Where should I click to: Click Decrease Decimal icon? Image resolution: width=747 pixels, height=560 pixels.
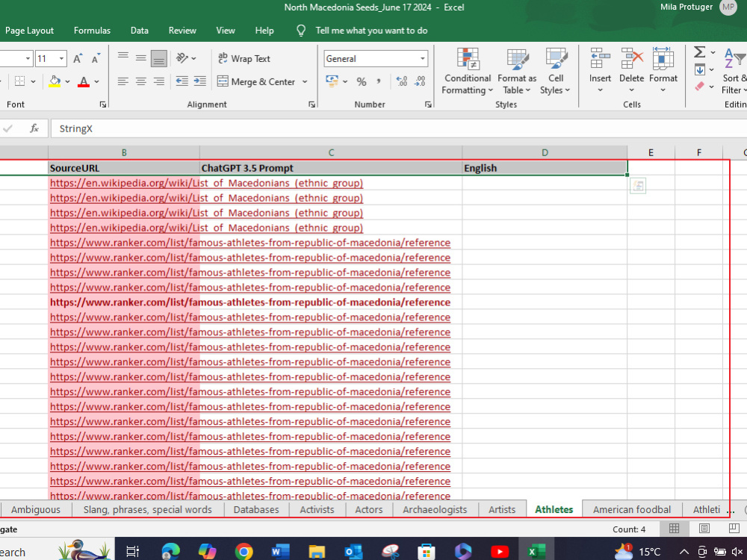(x=420, y=81)
